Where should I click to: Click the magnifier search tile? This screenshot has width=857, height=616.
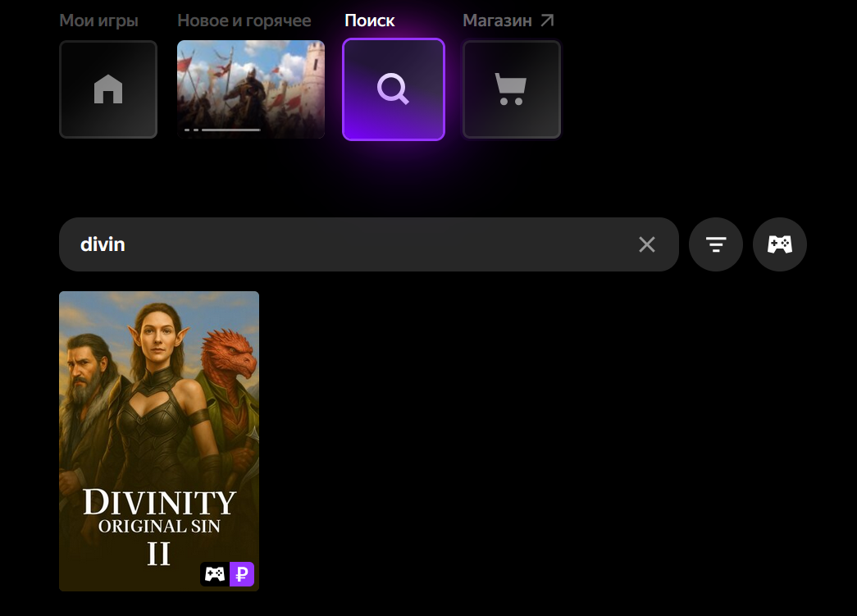394,89
